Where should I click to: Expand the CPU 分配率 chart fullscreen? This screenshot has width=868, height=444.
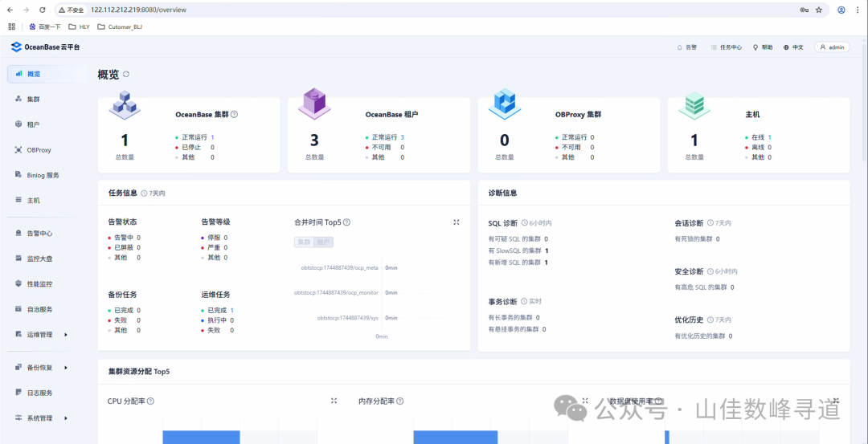[x=334, y=401]
